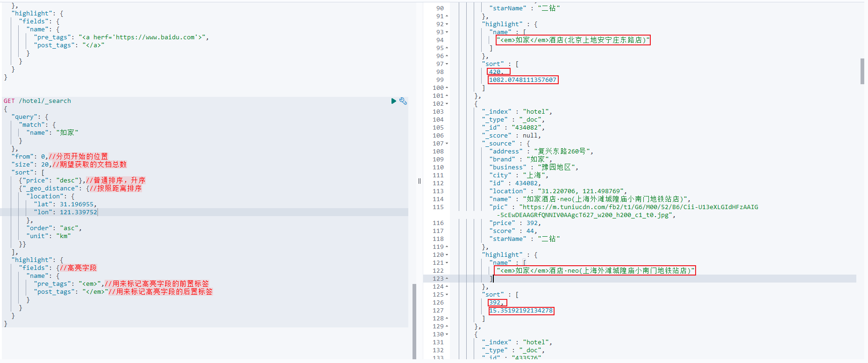The image size is (868, 363).
Task: Click the baidu URL in pre_tags
Action: [155, 37]
